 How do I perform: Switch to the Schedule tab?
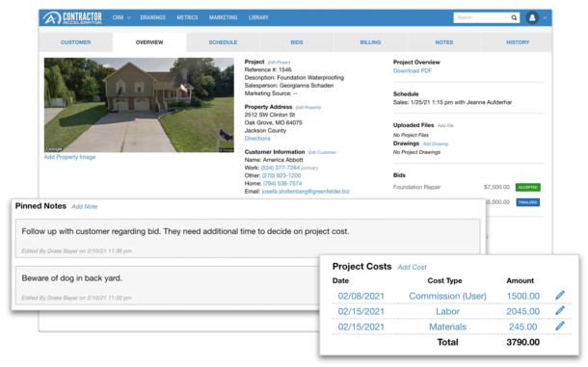point(223,42)
